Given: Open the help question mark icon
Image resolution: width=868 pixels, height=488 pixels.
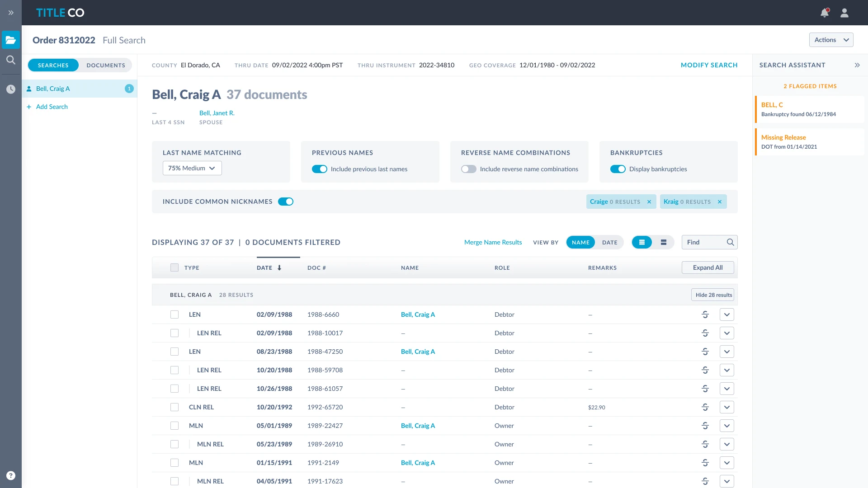Looking at the screenshot, I should (x=11, y=475).
